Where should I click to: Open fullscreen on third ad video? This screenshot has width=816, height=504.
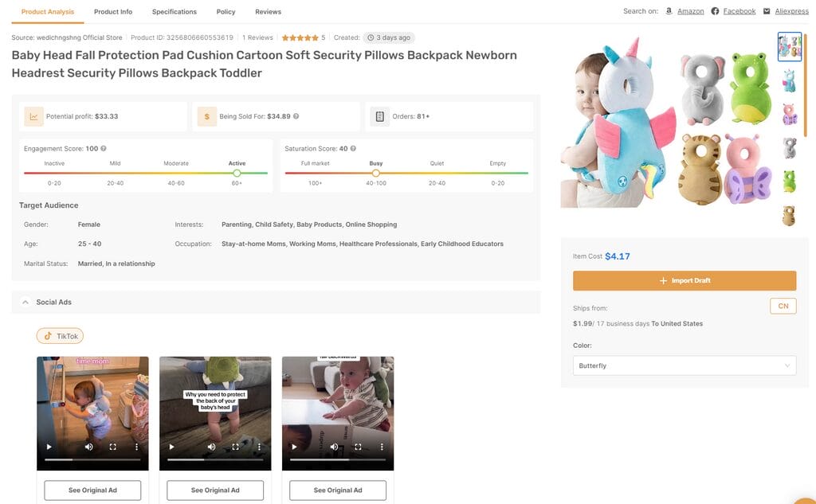click(358, 447)
